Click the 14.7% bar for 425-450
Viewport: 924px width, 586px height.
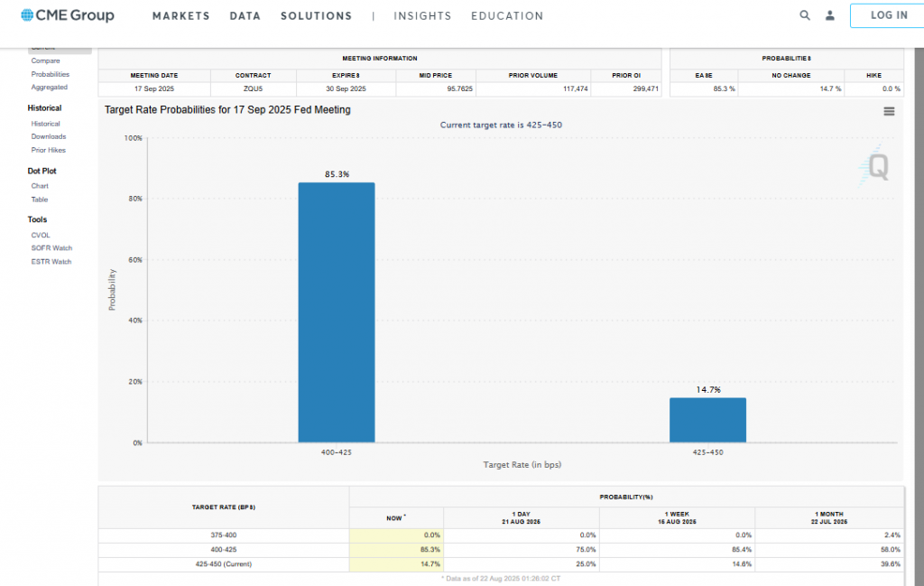[x=707, y=420]
